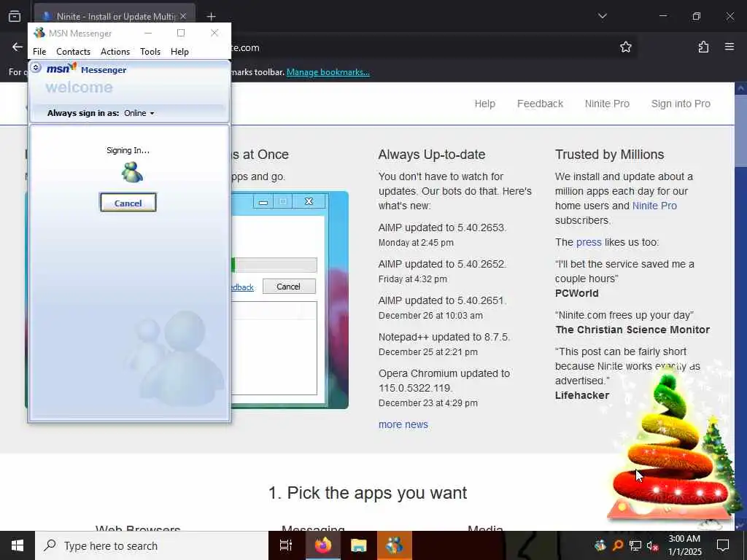The width and height of the screenshot is (747, 560).
Task: Open a new browser tab
Action: (x=211, y=16)
